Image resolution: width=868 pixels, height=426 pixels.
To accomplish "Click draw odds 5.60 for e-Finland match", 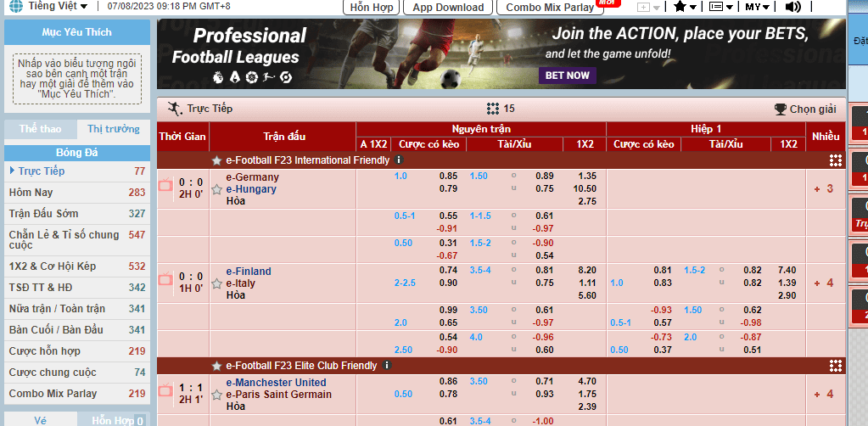I will click(587, 296).
